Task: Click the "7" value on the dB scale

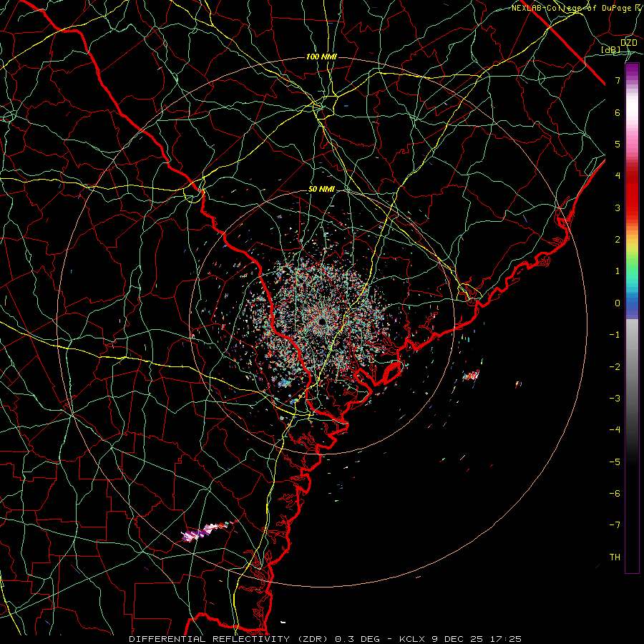Action: 618,80
